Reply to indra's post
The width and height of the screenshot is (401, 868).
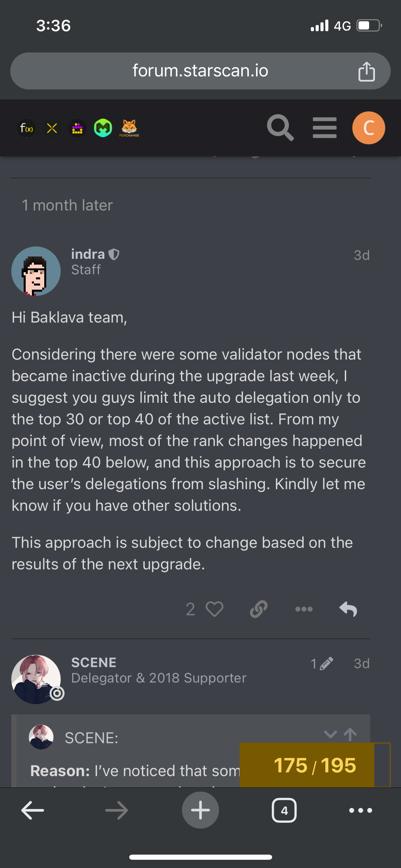click(348, 609)
